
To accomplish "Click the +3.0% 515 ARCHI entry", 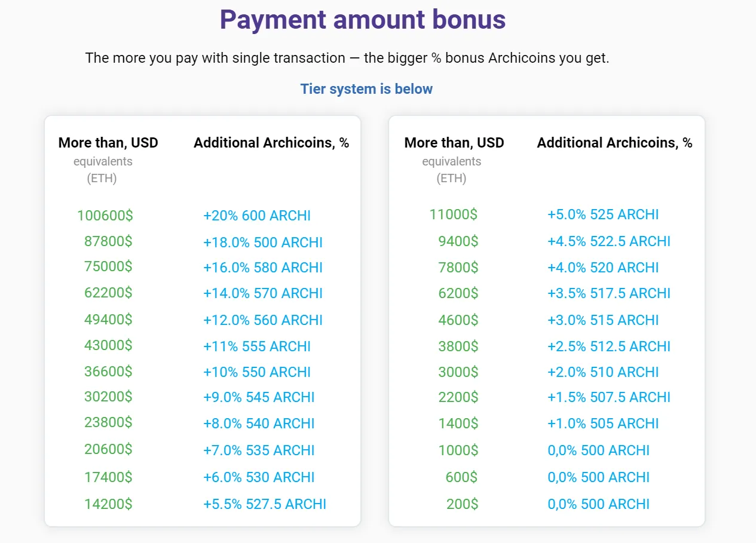I will [x=603, y=320].
